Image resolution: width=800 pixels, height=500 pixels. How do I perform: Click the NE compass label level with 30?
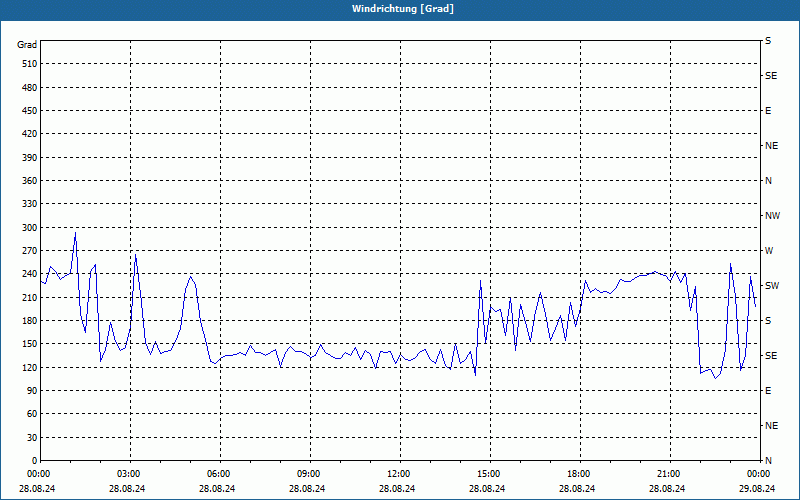coord(772,426)
